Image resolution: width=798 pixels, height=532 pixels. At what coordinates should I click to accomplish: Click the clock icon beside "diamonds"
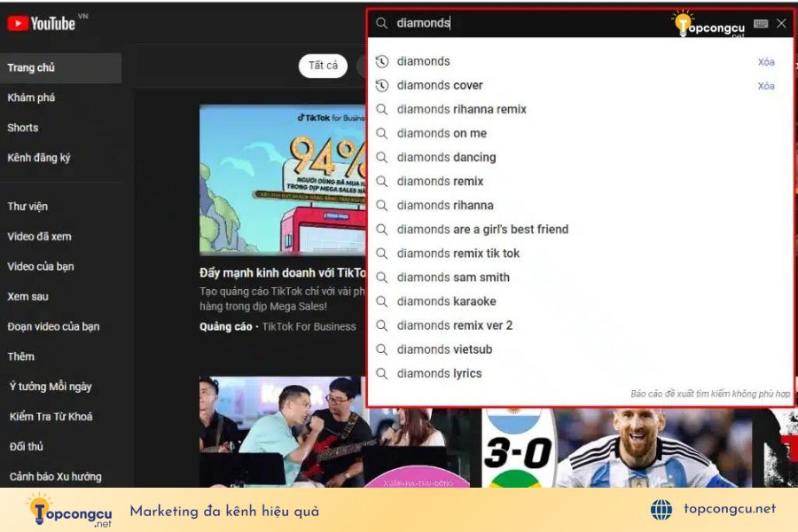pos(381,61)
